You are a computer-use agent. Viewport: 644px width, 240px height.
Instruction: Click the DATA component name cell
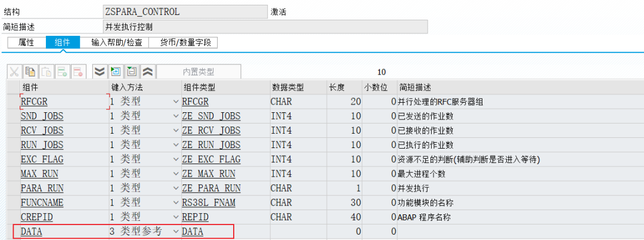coord(64,232)
